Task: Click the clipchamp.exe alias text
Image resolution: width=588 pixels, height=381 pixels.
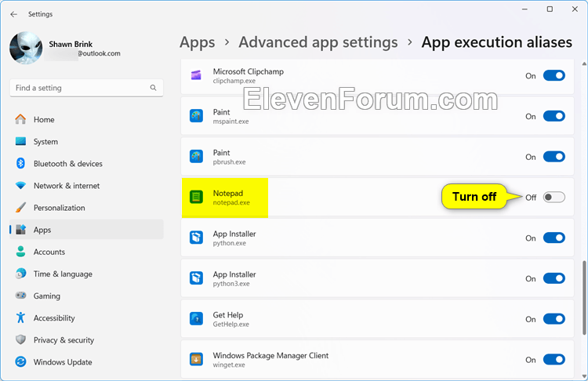Action: pos(234,81)
